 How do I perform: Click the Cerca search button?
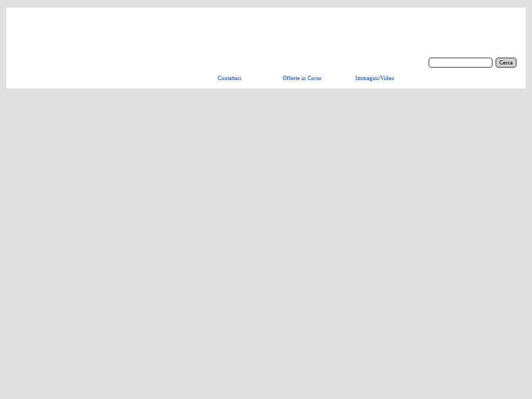(x=506, y=63)
